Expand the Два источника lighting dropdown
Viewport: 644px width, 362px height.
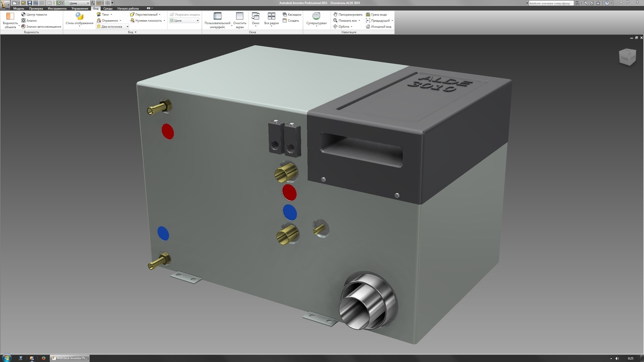pos(127,27)
